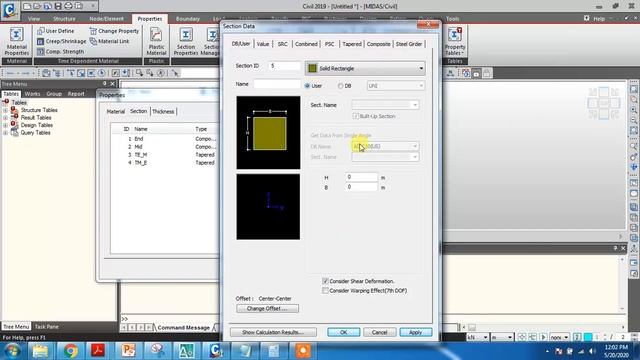
Task: Click the Result Tables tree icon
Action: [x=14, y=118]
